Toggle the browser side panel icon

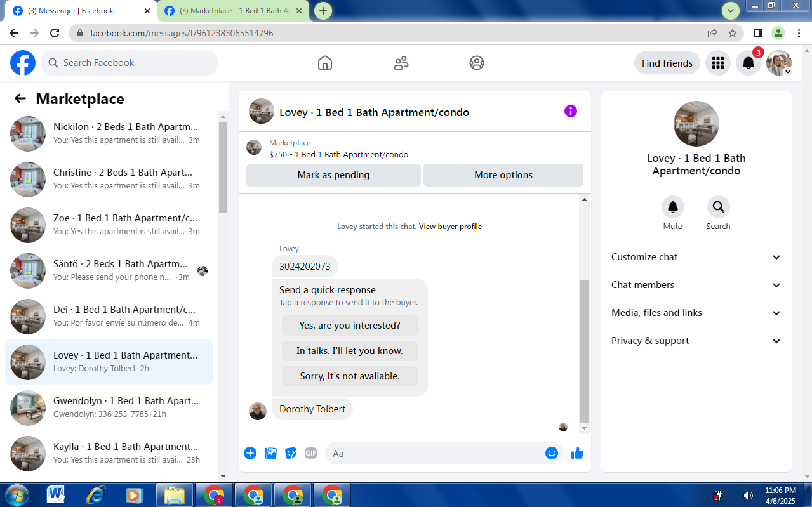pyautogui.click(x=758, y=33)
